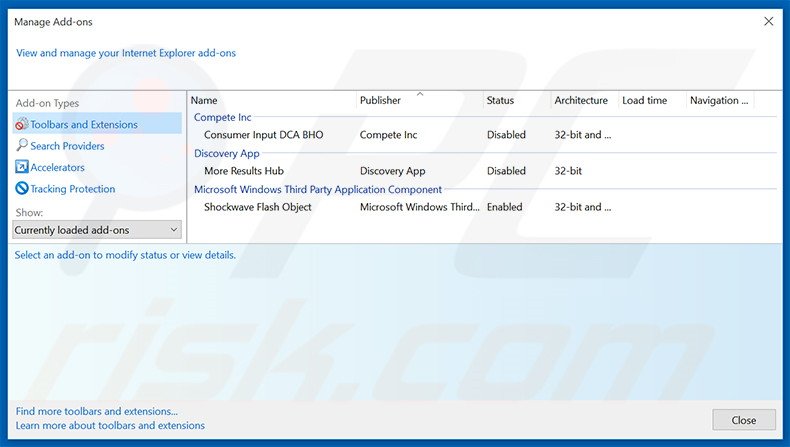The height and width of the screenshot is (447, 790).
Task: Click Enabled status of Shockwave Flash Object
Action: click(504, 207)
